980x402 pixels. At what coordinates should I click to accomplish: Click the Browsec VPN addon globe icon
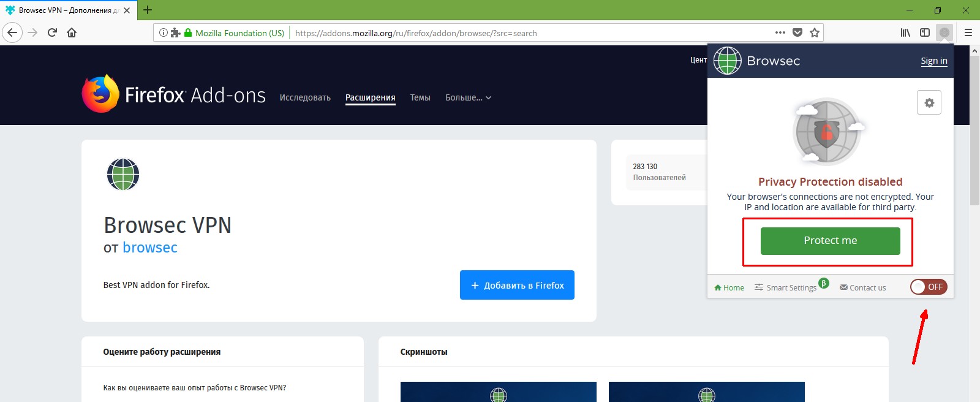[x=123, y=174]
